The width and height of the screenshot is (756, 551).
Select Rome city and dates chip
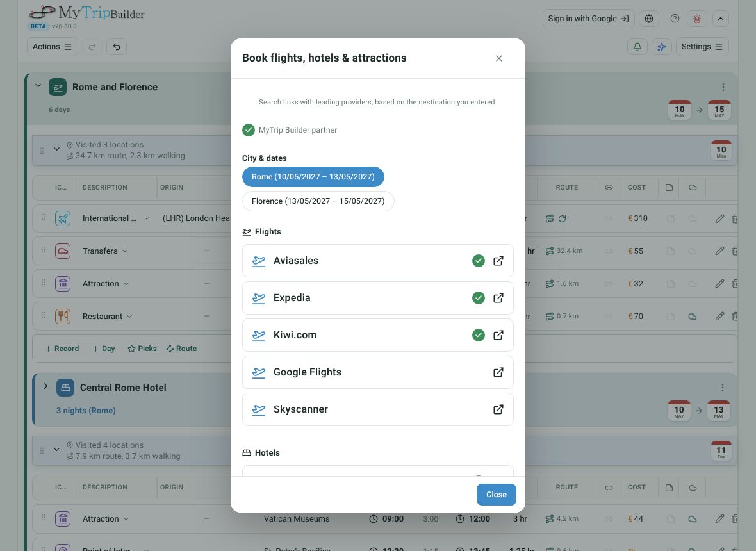click(313, 176)
